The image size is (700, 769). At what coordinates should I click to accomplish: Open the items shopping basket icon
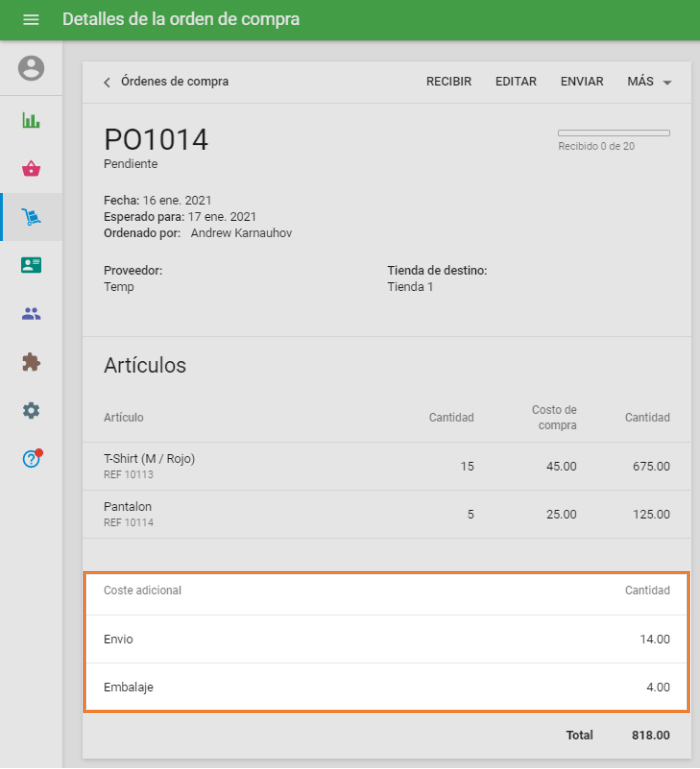(31, 168)
